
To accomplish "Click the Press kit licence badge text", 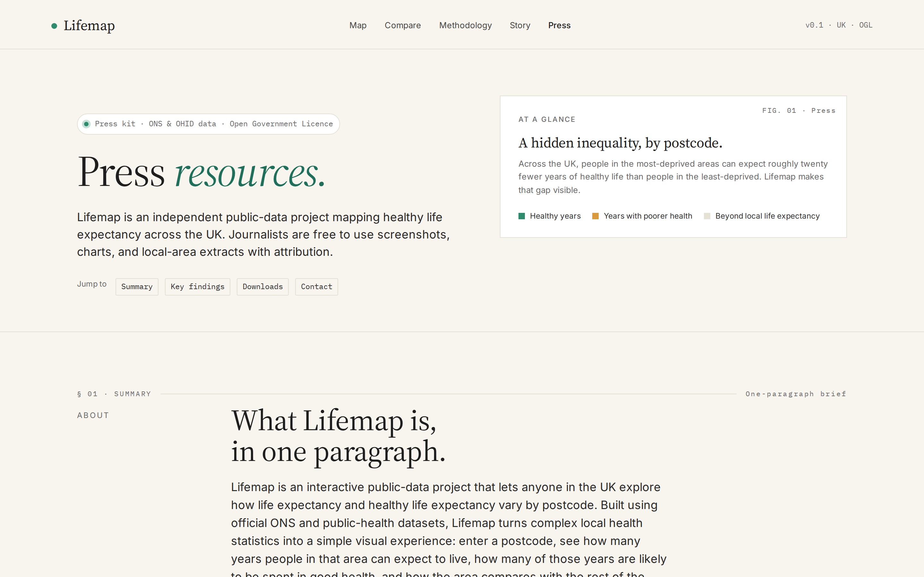I will (x=214, y=124).
